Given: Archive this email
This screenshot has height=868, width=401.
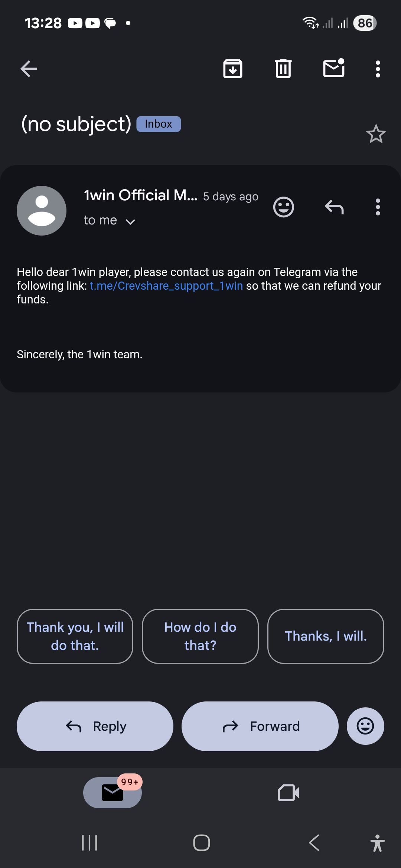Looking at the screenshot, I should click(233, 69).
